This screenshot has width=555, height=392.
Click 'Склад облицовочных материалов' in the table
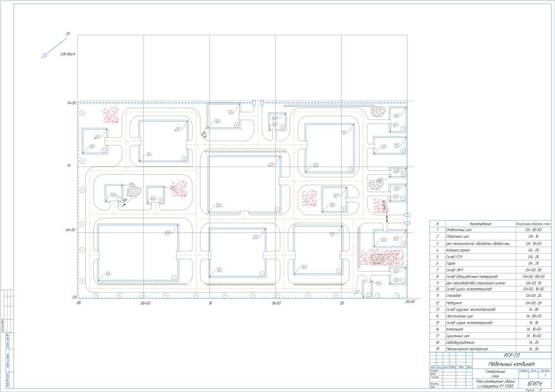pyautogui.click(x=472, y=276)
